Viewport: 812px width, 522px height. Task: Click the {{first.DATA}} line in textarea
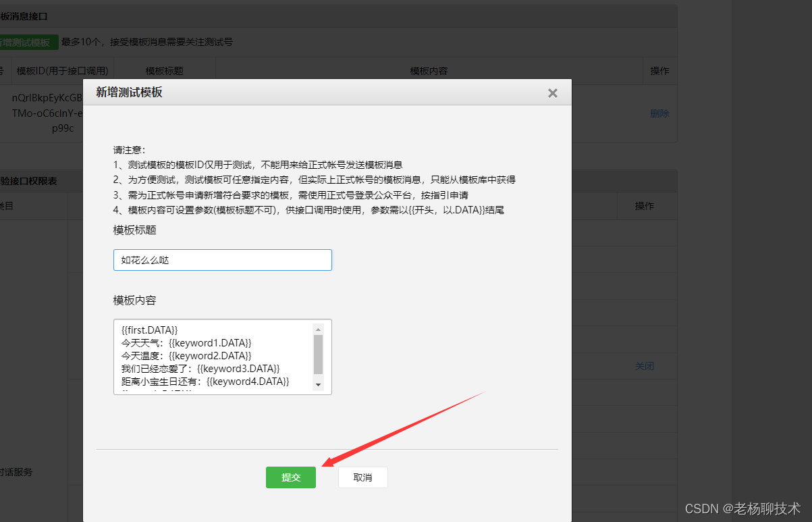coord(149,330)
